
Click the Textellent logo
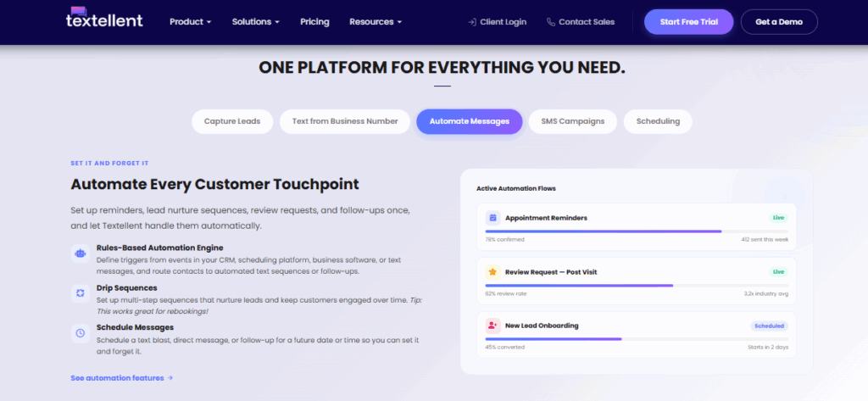(x=104, y=19)
